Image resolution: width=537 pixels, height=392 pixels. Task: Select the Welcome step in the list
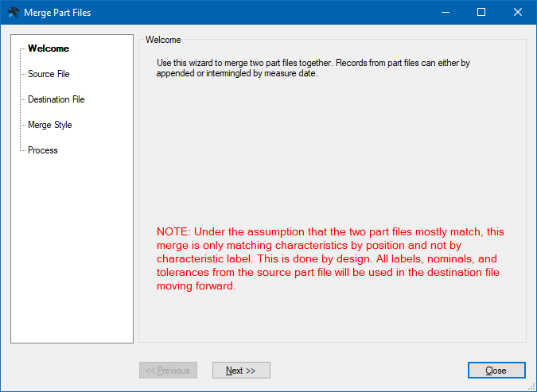pos(49,49)
